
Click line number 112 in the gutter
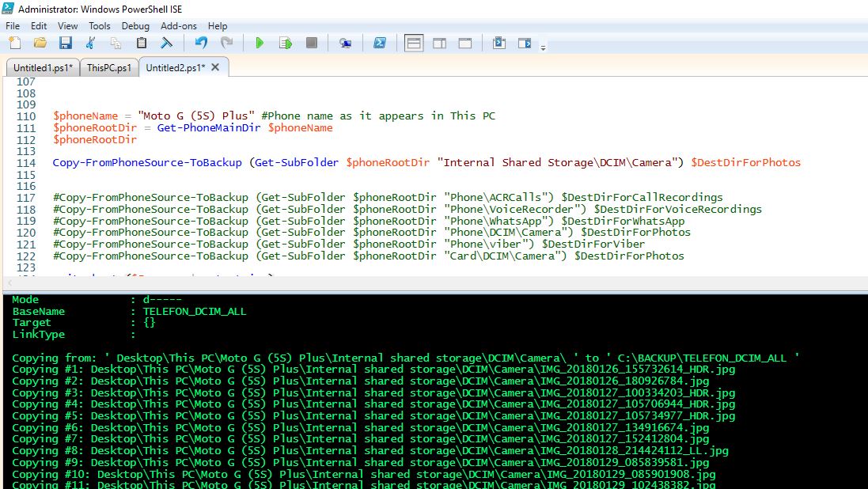click(25, 139)
